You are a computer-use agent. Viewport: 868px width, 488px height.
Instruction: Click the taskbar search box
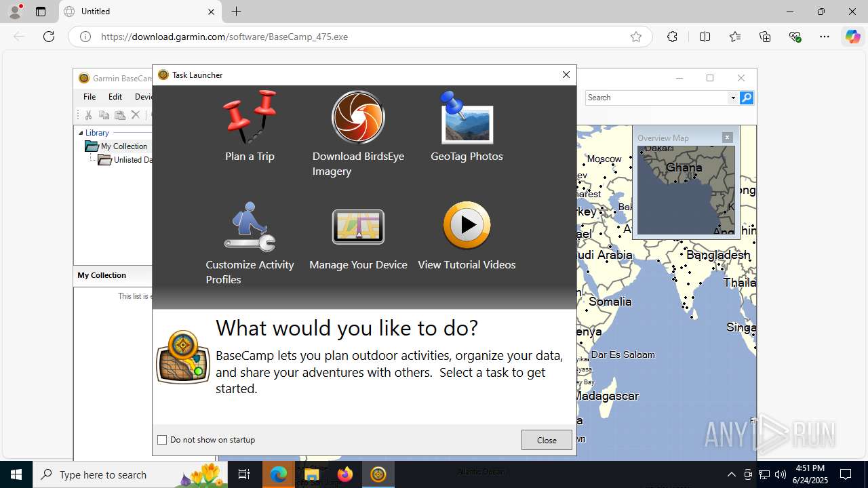tap(130, 474)
